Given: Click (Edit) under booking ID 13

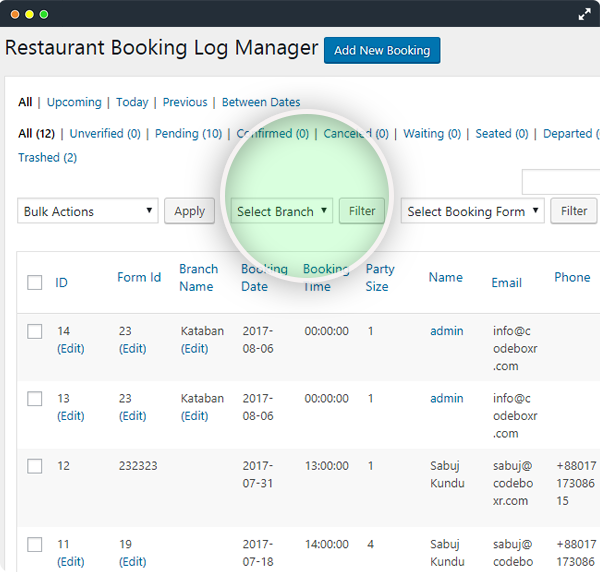Looking at the screenshot, I should [71, 416].
